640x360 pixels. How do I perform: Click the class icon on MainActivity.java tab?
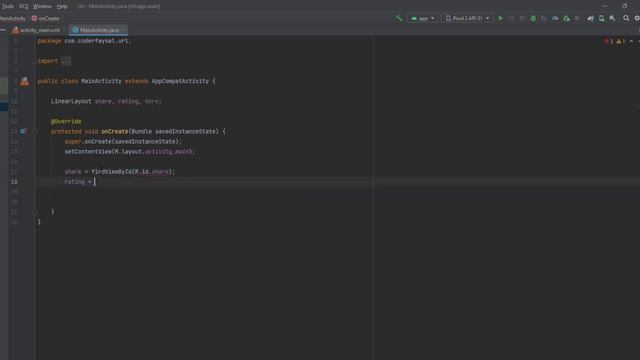[x=75, y=30]
